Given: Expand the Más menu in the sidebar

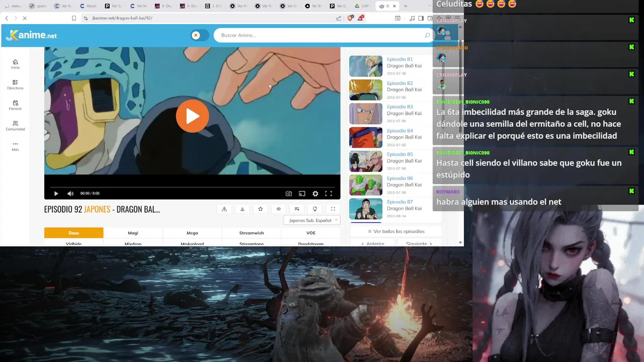Looking at the screenshot, I should click(15, 146).
